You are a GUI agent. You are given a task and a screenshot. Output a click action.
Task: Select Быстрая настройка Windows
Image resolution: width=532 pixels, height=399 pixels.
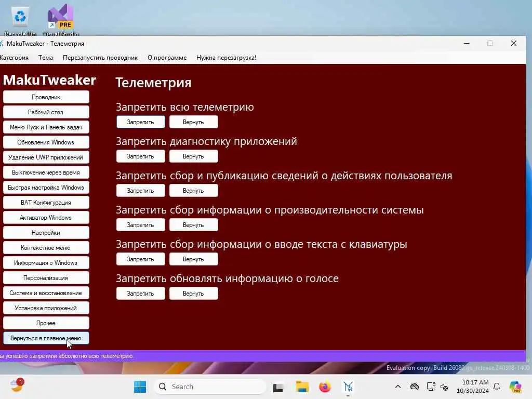tap(46, 187)
